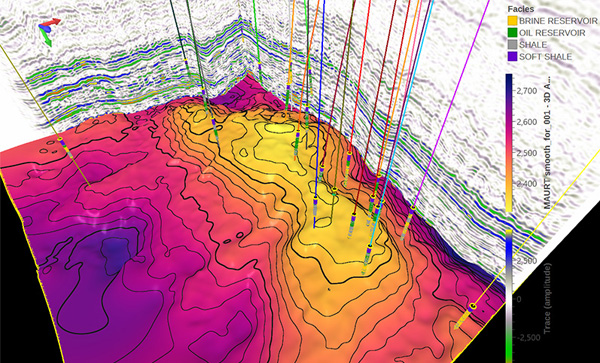Screen dimensions: 600x363
Task: Select the olive well on the left
Action: pos(45,116)
